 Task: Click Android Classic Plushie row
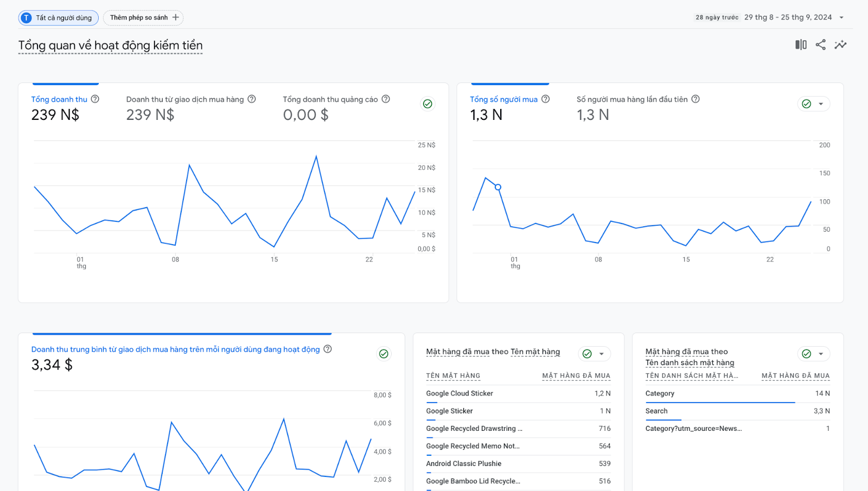[x=518, y=464]
